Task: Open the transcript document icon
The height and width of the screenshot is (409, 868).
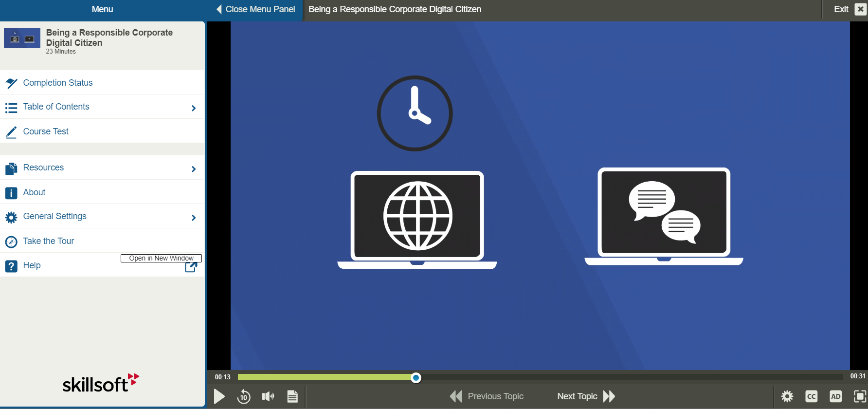Action: point(292,396)
